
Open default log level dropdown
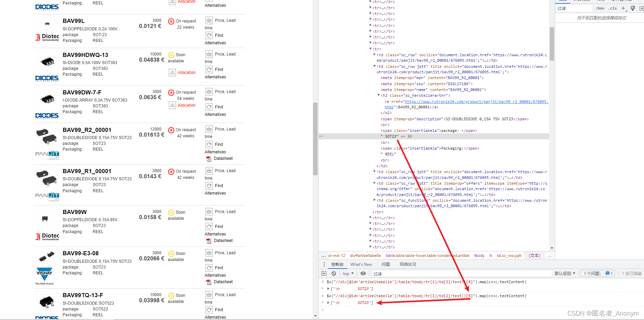point(565,274)
